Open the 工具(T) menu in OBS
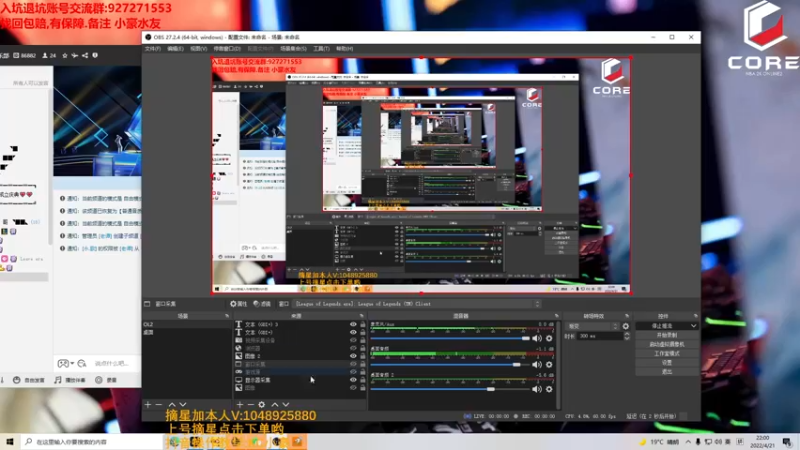 pos(321,48)
